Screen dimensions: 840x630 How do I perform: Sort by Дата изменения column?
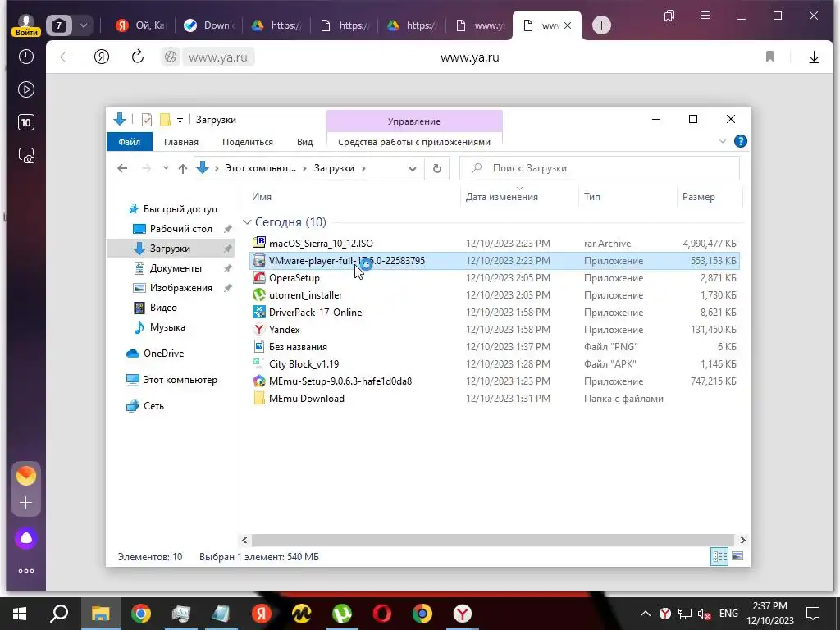tap(501, 197)
